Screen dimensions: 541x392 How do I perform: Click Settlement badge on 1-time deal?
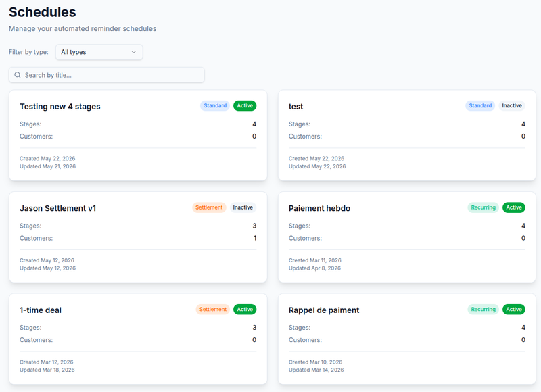pyautogui.click(x=213, y=310)
